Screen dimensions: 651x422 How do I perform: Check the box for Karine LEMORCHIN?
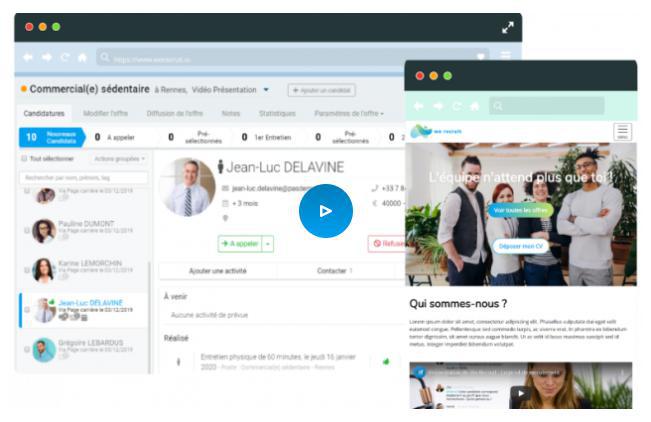pyautogui.click(x=27, y=270)
